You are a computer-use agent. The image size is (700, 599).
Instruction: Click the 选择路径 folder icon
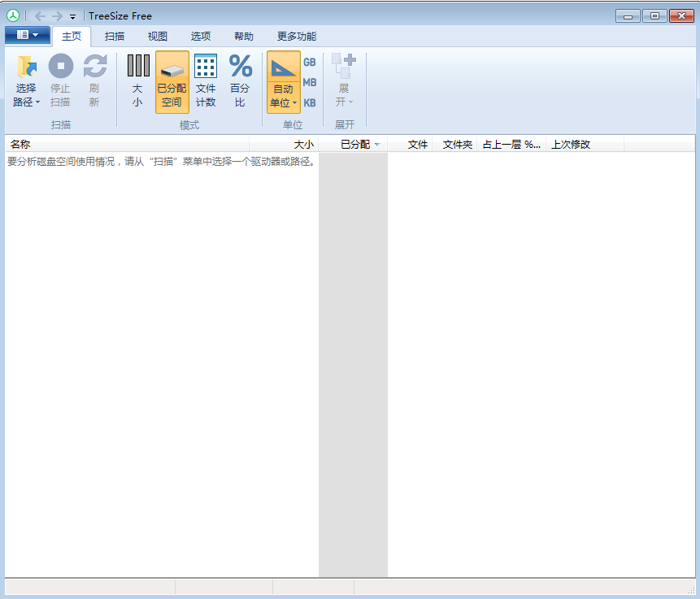(26, 68)
